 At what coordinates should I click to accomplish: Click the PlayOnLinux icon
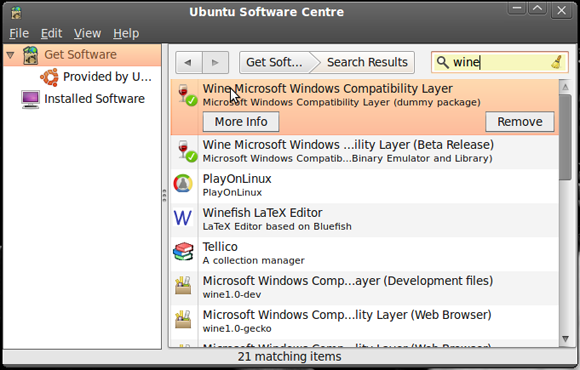point(183,184)
